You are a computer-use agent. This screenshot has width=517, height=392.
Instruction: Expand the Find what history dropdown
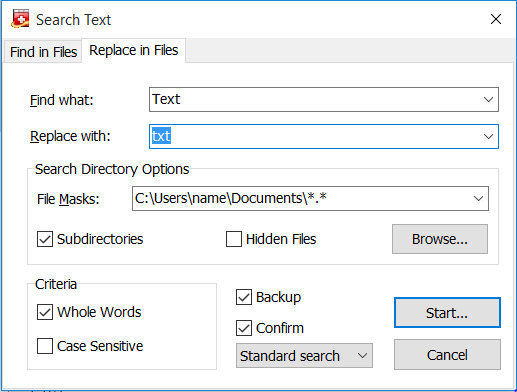[x=488, y=99]
